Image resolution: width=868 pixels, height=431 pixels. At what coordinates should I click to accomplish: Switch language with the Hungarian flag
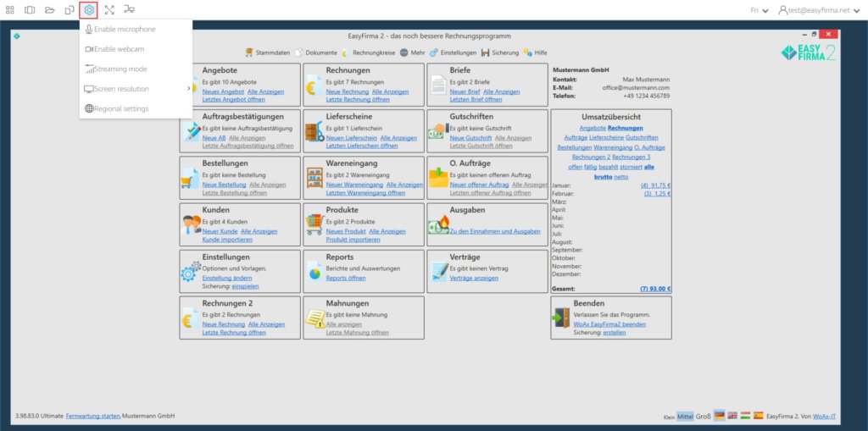tap(745, 415)
